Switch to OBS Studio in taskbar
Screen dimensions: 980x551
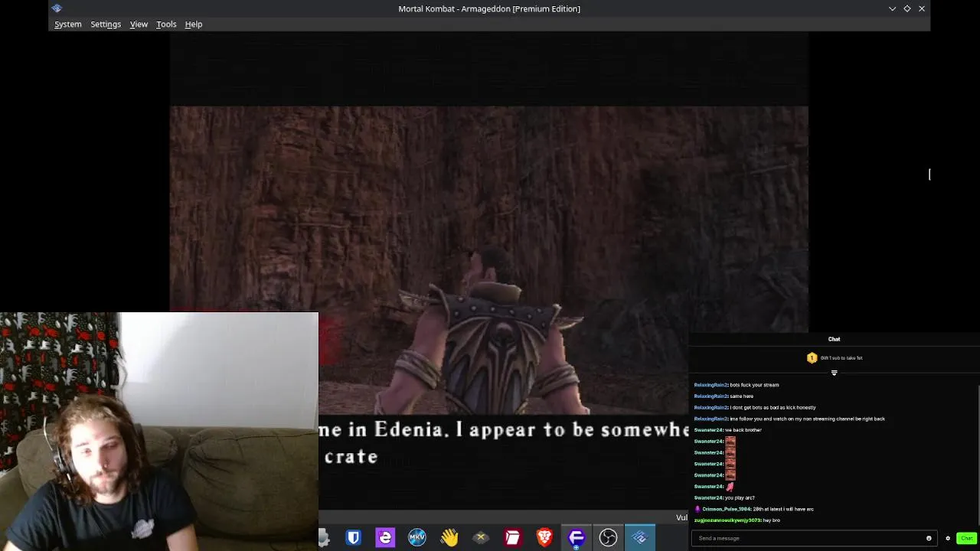point(608,538)
